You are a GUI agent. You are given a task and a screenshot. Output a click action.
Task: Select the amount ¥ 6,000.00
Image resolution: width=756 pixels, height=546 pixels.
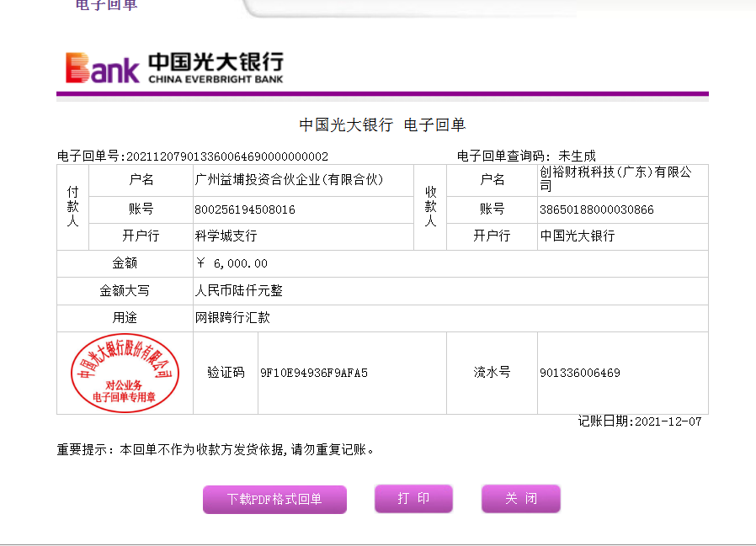[x=232, y=263]
